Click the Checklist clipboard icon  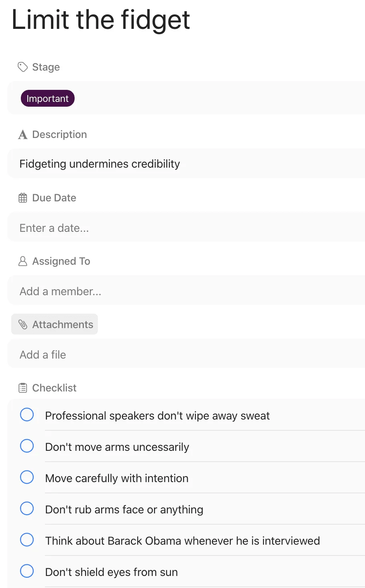[23, 388]
